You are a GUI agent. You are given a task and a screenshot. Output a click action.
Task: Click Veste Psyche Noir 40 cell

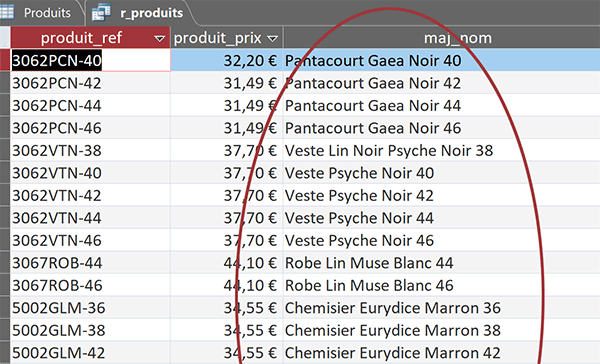coord(442,173)
